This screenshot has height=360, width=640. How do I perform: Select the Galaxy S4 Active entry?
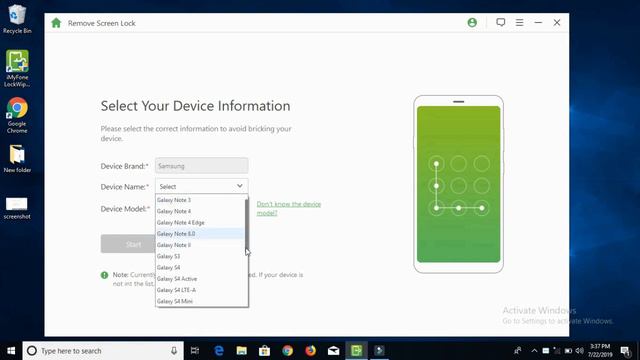(x=200, y=279)
